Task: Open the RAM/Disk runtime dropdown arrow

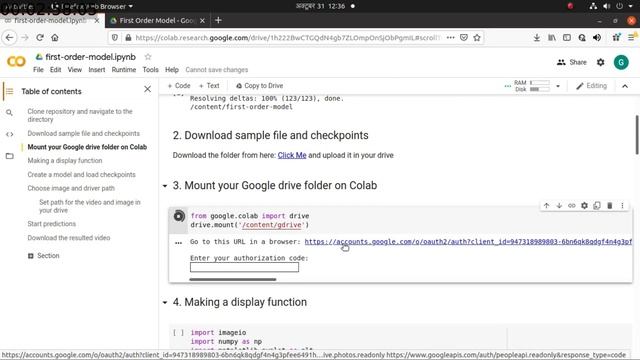Action: tap(558, 86)
